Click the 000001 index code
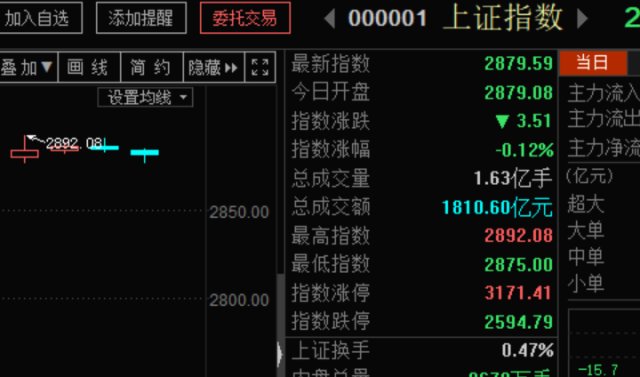This screenshot has height=377, width=640. coord(387,19)
